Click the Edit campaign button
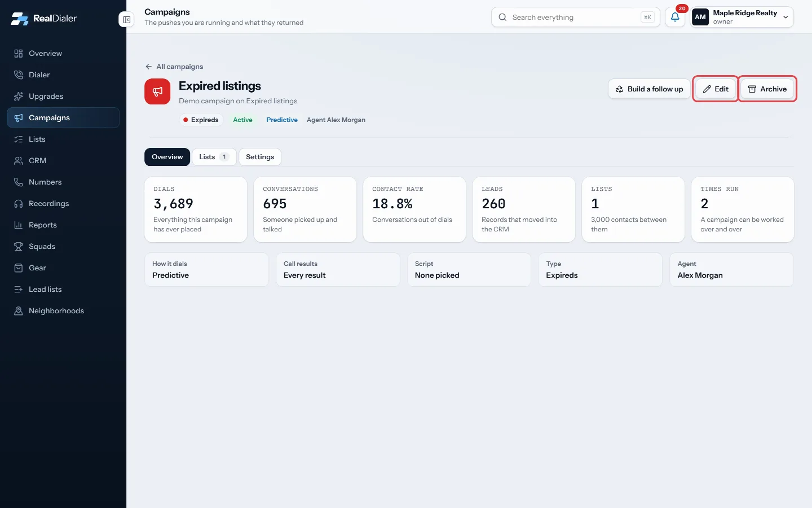 [x=716, y=89]
